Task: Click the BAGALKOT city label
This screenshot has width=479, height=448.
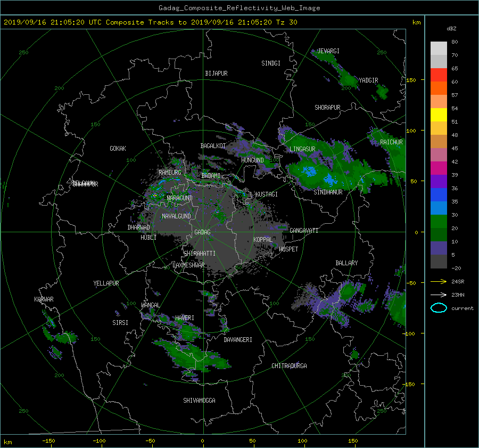Action: 213,146
